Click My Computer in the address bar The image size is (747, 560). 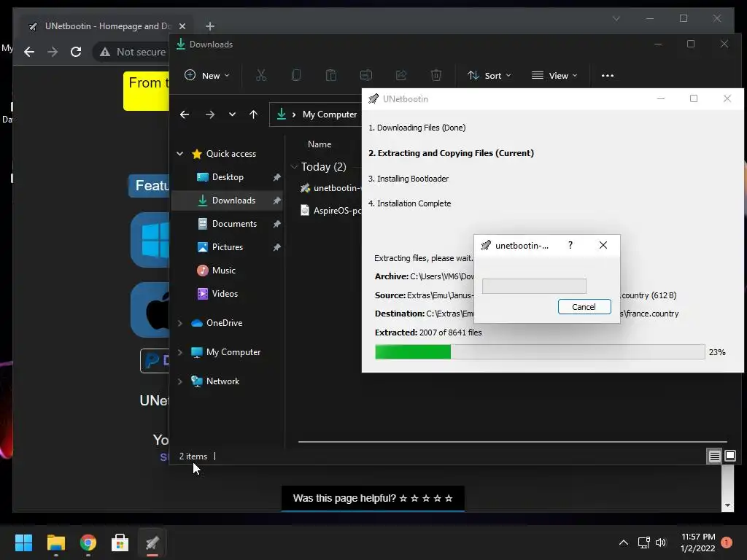click(x=330, y=114)
